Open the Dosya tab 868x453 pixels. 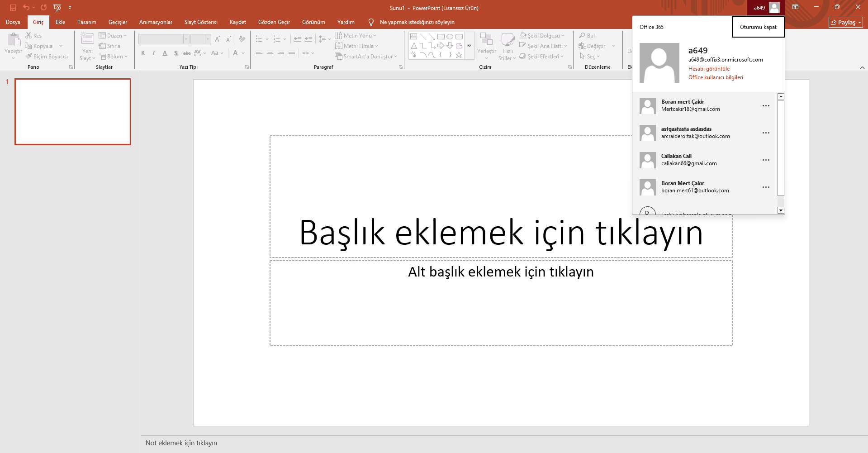(x=13, y=22)
